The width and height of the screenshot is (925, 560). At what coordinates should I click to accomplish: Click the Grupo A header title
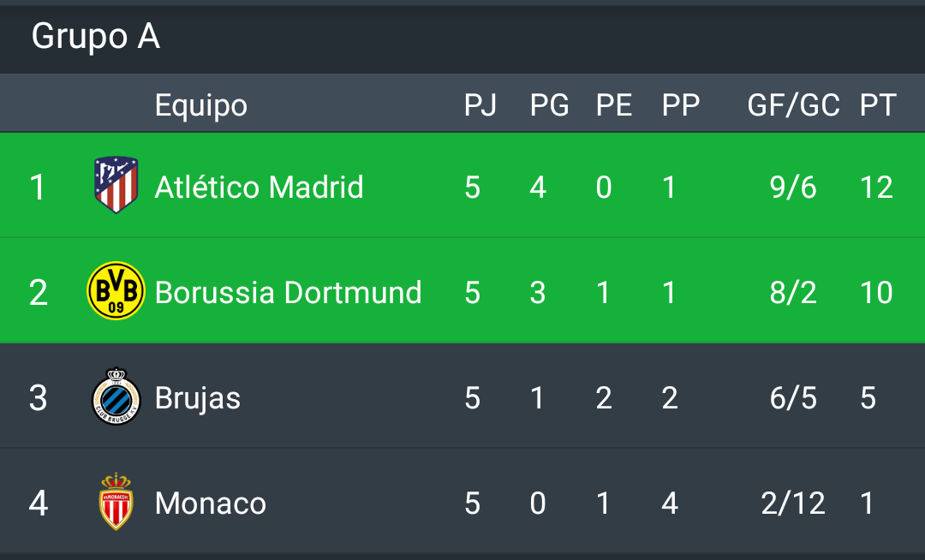pyautogui.click(x=95, y=37)
